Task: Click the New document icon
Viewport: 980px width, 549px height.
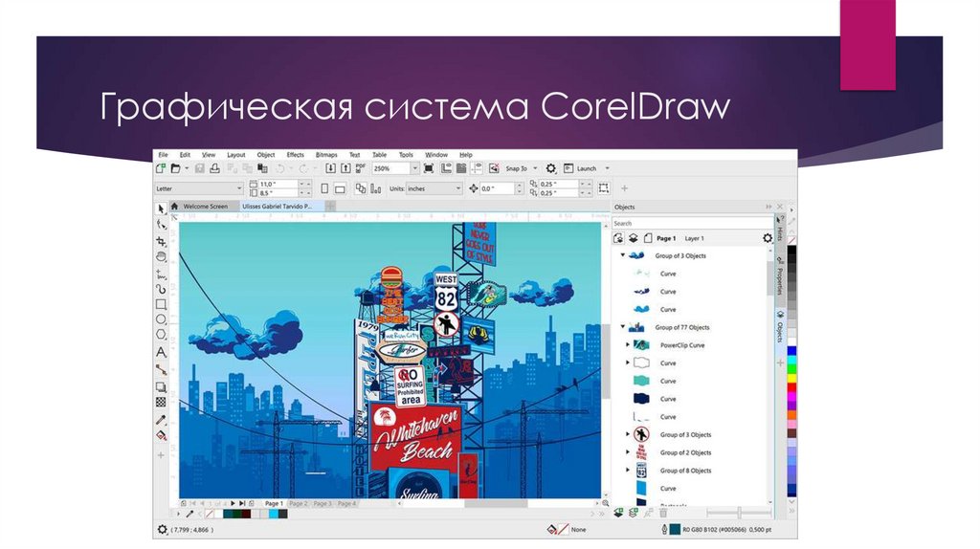Action: point(161,168)
